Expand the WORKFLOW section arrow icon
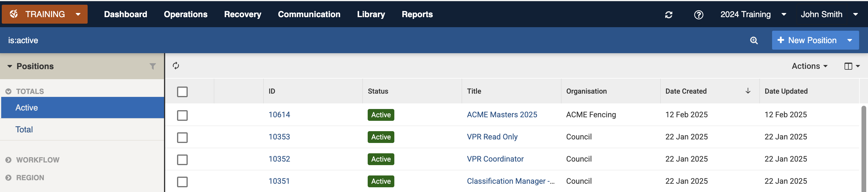 pyautogui.click(x=8, y=160)
